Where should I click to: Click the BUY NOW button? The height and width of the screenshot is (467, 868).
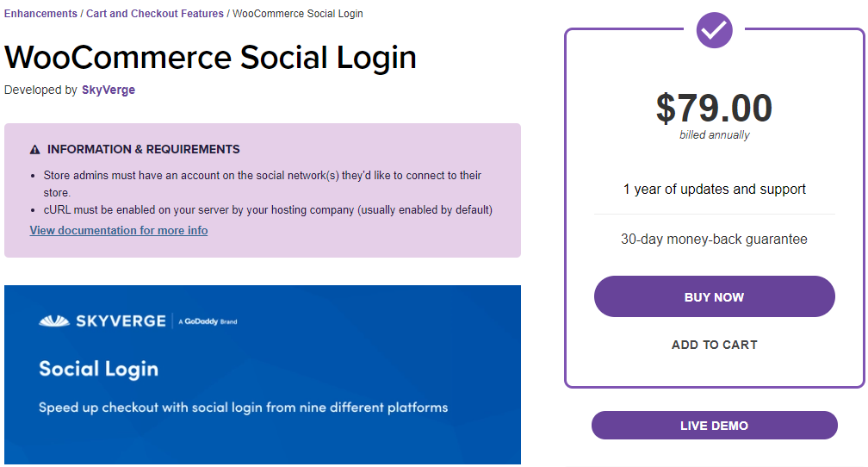tap(714, 296)
